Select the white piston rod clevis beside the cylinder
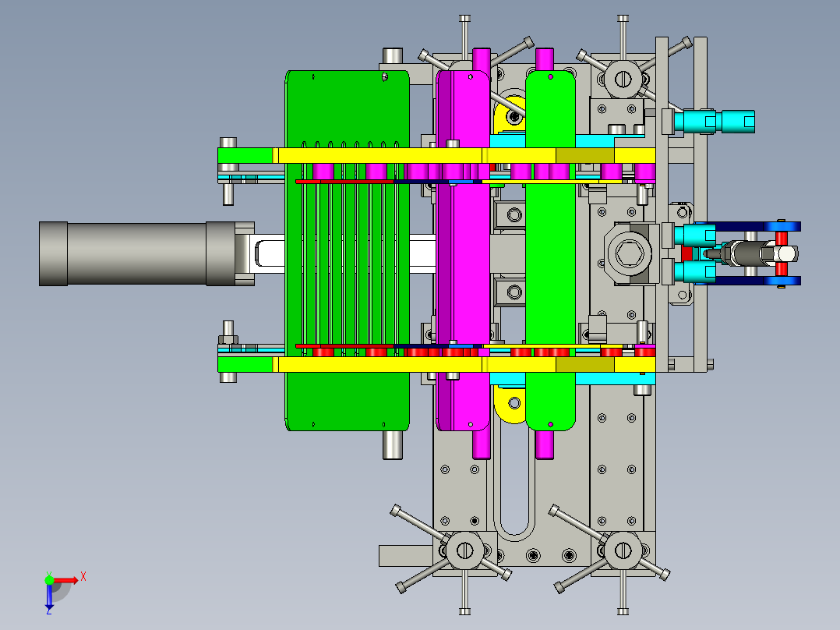This screenshot has height=630, width=840. (x=270, y=253)
